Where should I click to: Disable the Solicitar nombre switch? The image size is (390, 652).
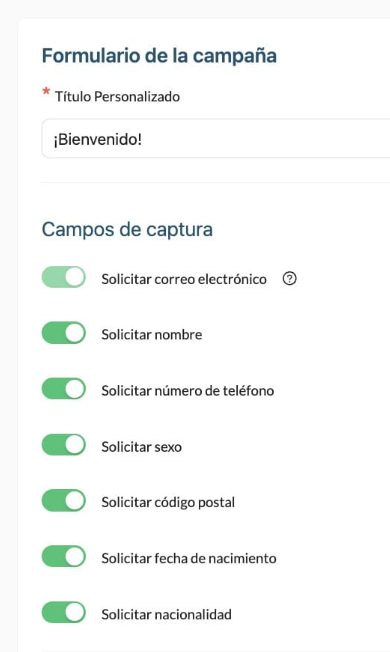tap(64, 333)
